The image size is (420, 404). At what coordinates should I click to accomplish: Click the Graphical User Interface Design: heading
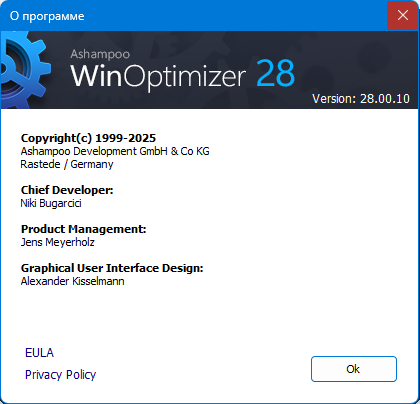(x=112, y=268)
